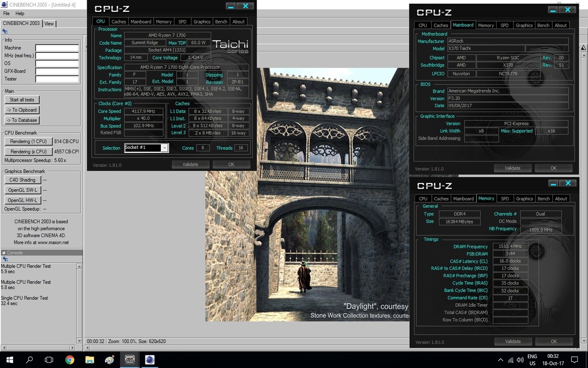Click the "16384 MBytes" Size value
The height and width of the screenshot is (368, 588).
click(x=459, y=221)
